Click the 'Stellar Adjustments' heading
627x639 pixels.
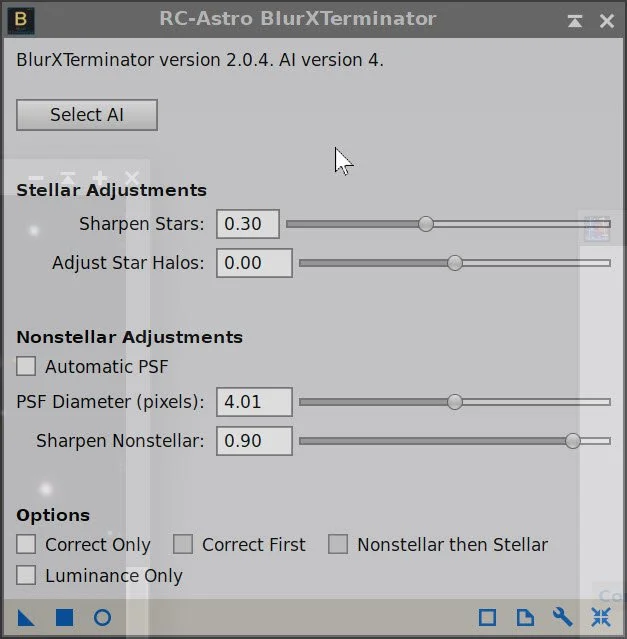(x=111, y=190)
